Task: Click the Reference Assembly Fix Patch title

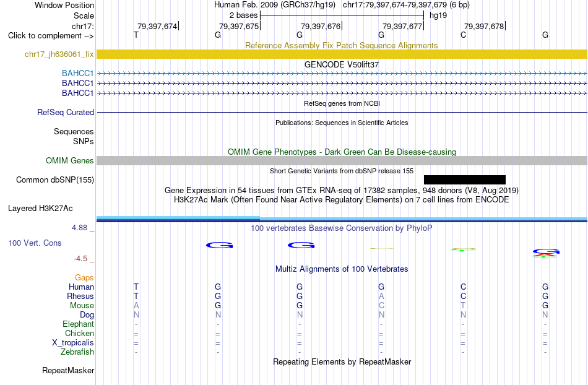Action: tap(341, 45)
